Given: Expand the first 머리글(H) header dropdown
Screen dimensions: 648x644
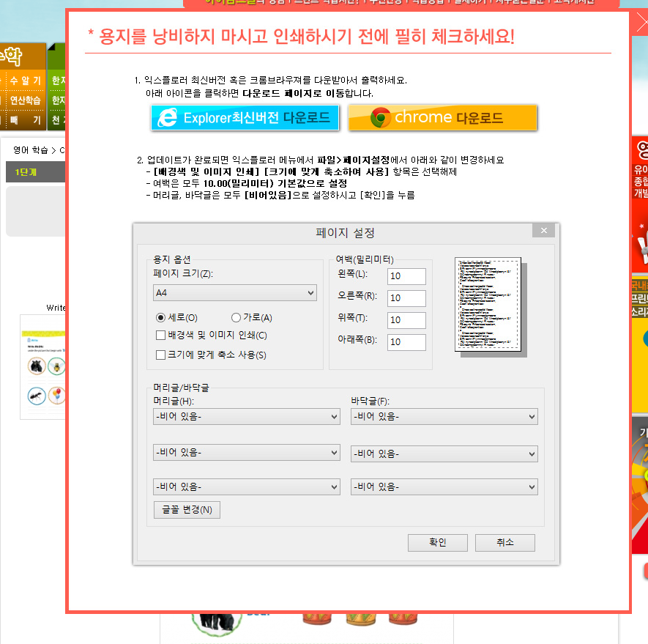Looking at the screenshot, I should click(x=247, y=417).
